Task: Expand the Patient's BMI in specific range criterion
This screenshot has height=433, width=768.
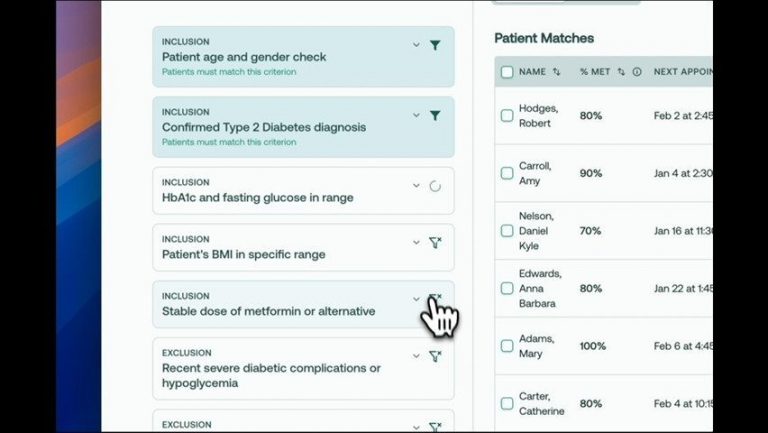Action: (416, 243)
